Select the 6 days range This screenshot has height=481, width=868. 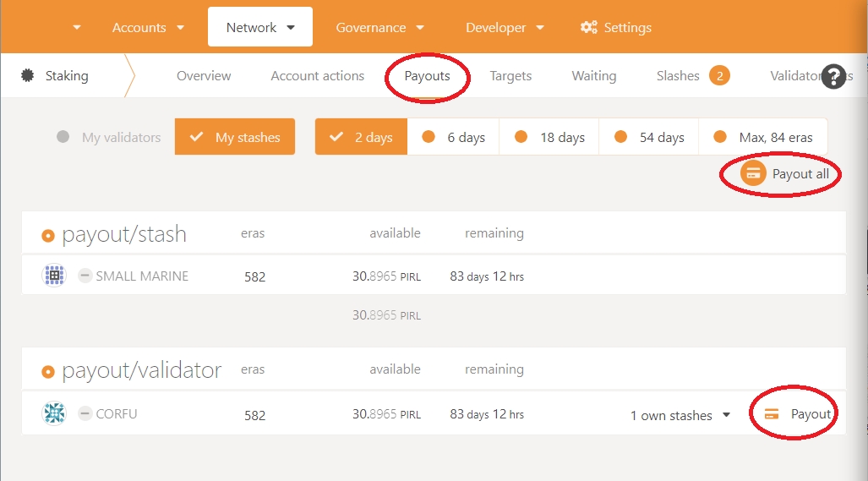point(453,137)
